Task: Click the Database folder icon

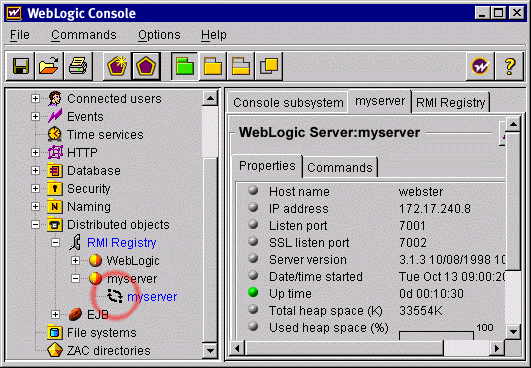Action: (55, 170)
